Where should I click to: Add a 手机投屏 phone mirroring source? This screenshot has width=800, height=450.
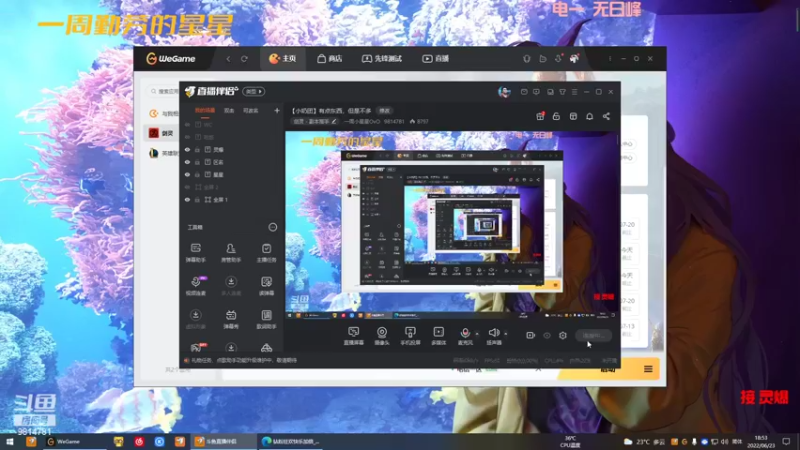410,336
